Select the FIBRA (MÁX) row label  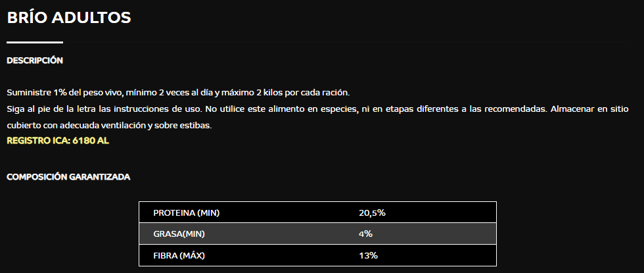(x=179, y=255)
